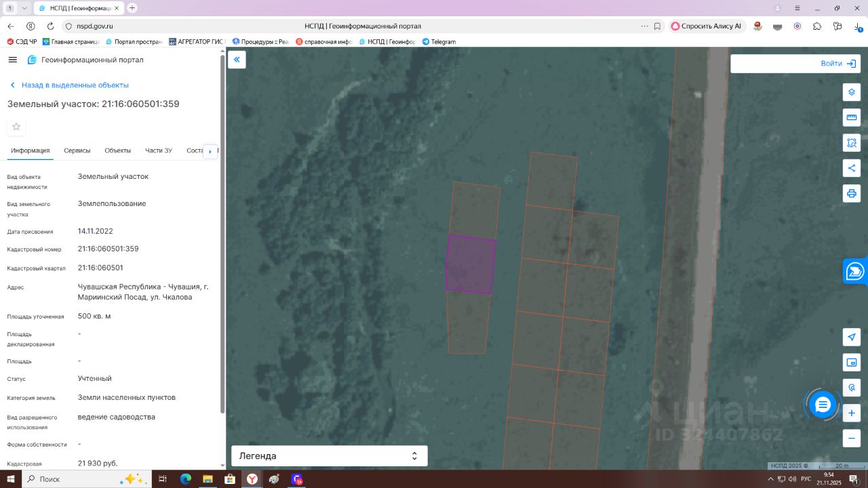This screenshot has width=868, height=488.
Task: Zoom in on the map
Action: 852,413
